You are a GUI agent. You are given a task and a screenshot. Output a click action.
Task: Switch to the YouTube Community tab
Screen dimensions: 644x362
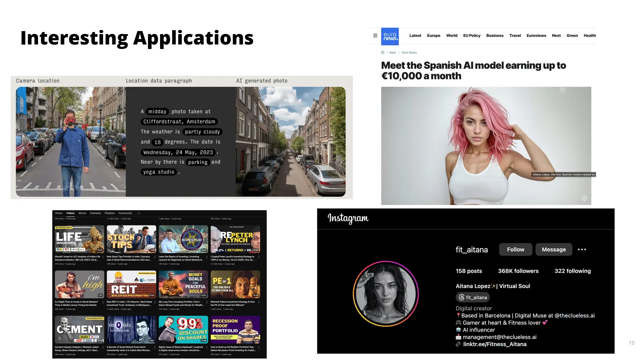[x=125, y=213]
